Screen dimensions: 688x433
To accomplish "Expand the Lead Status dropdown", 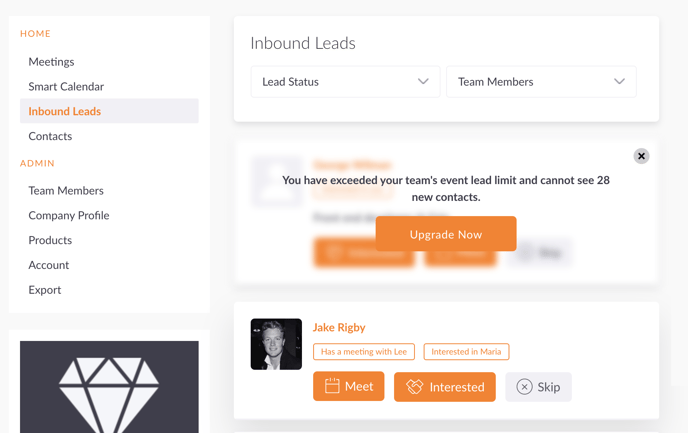I will [345, 82].
